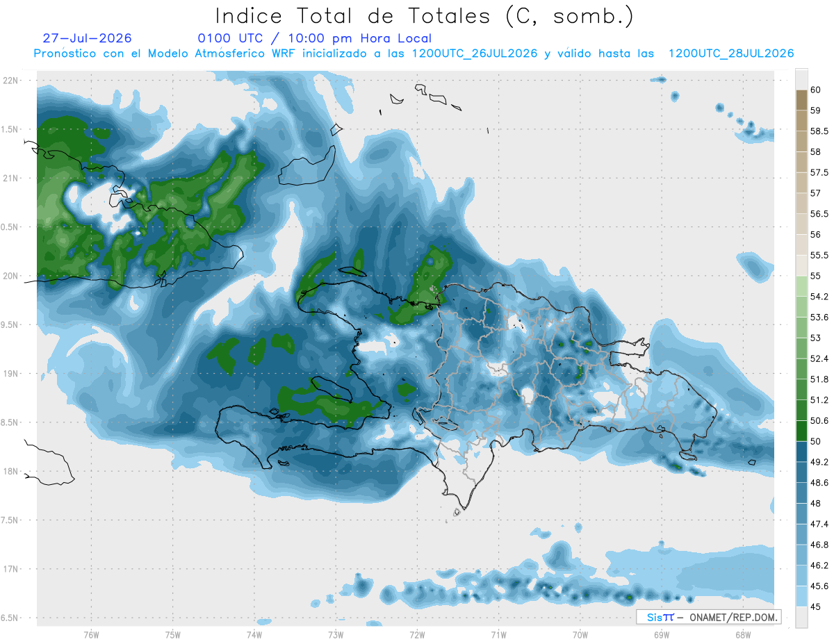Click the colorbar value "55"
The width and height of the screenshot is (834, 644).
816,276
